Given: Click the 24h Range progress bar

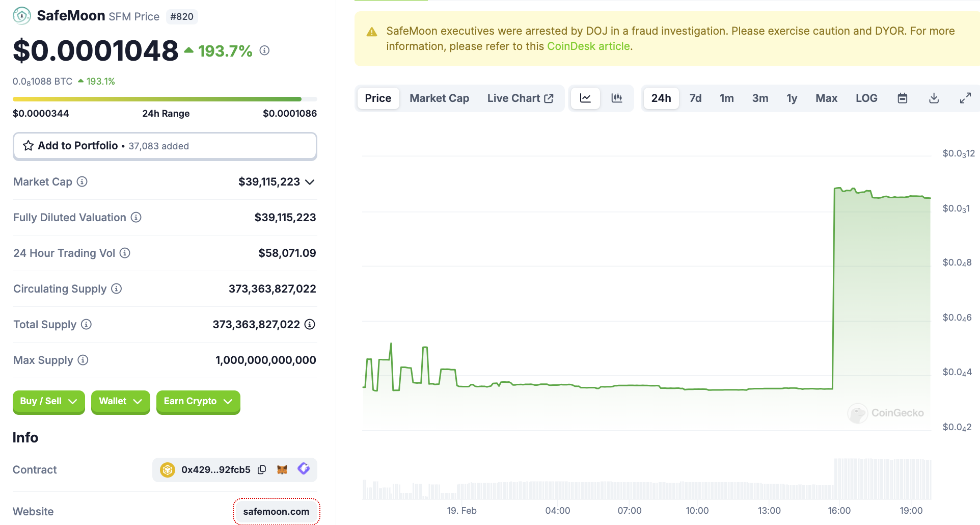Looking at the screenshot, I should click(165, 99).
